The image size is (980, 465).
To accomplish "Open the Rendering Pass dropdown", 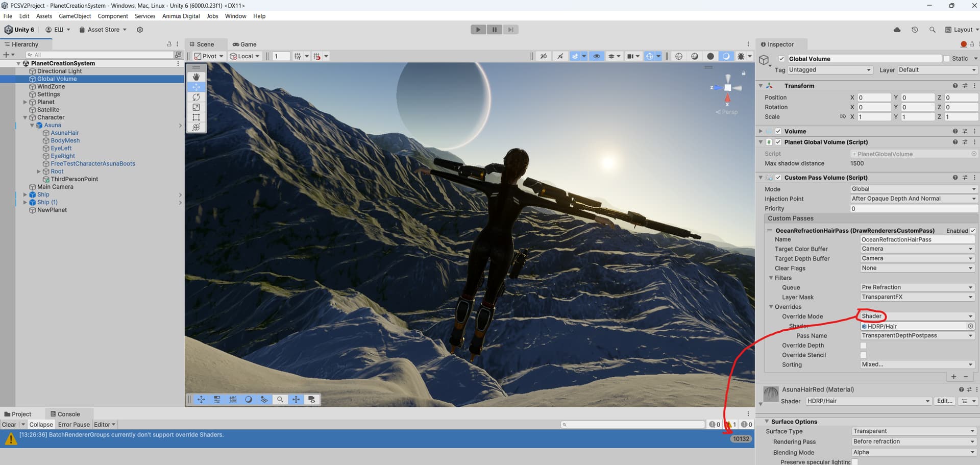I will 913,441.
